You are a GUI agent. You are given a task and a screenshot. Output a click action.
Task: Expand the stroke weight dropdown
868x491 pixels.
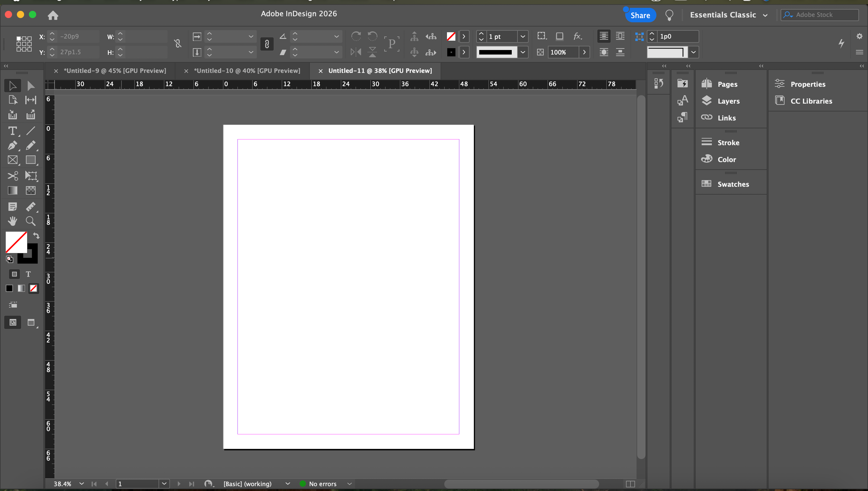coord(523,36)
